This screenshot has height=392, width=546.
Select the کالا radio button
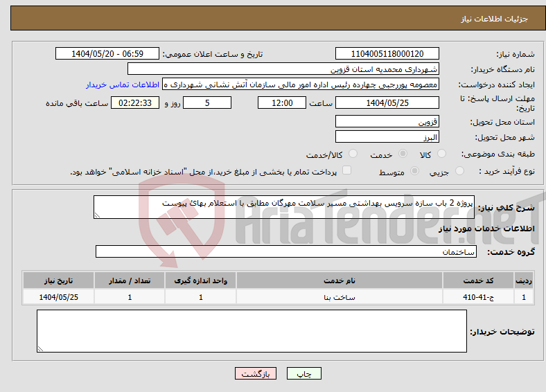[x=441, y=154]
